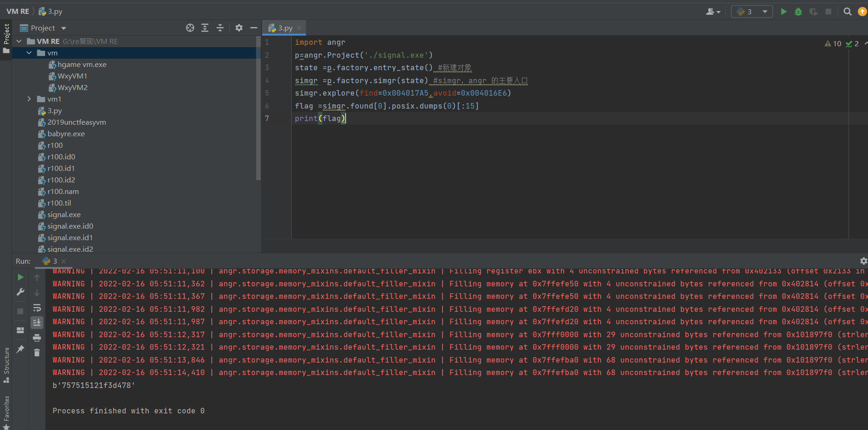868x430 pixels.
Task: Click output b'757515121f3d478' in console
Action: pos(94,385)
